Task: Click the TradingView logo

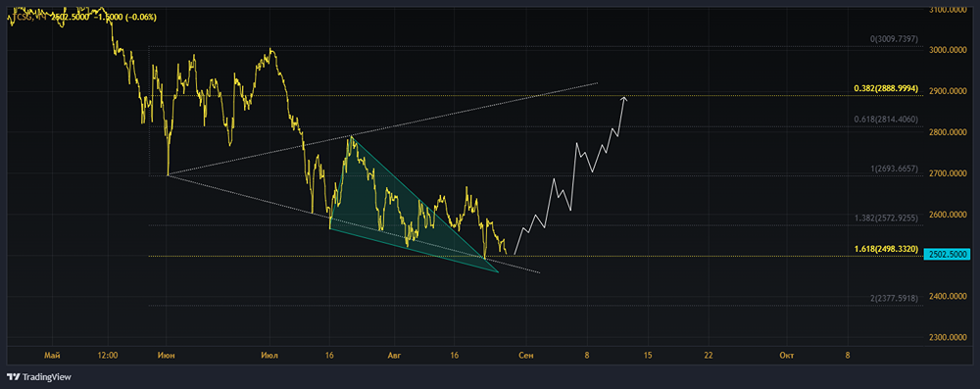Action: pos(39,376)
